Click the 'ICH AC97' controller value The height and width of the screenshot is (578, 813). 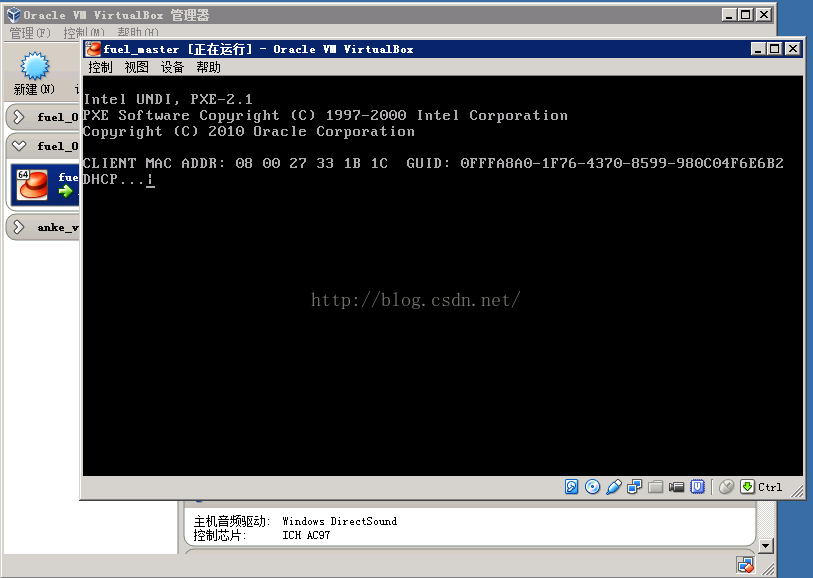pos(306,535)
